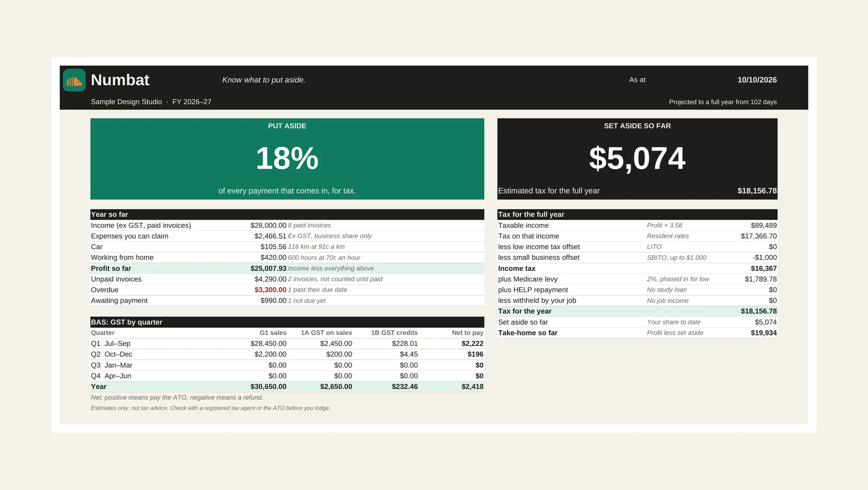Image resolution: width=868 pixels, height=490 pixels.
Task: Select the Numbat title text
Action: [120, 80]
